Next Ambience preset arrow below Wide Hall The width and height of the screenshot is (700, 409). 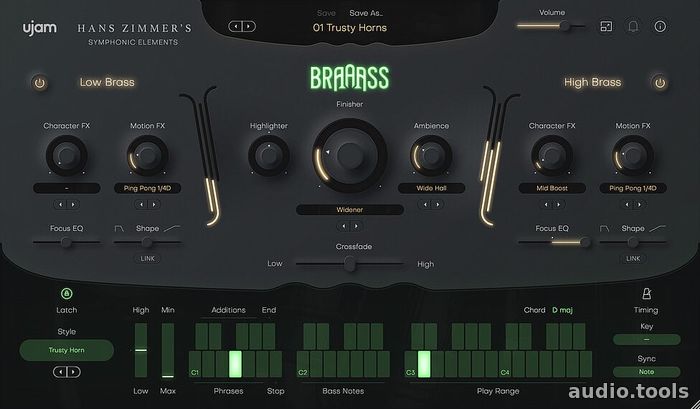point(438,204)
